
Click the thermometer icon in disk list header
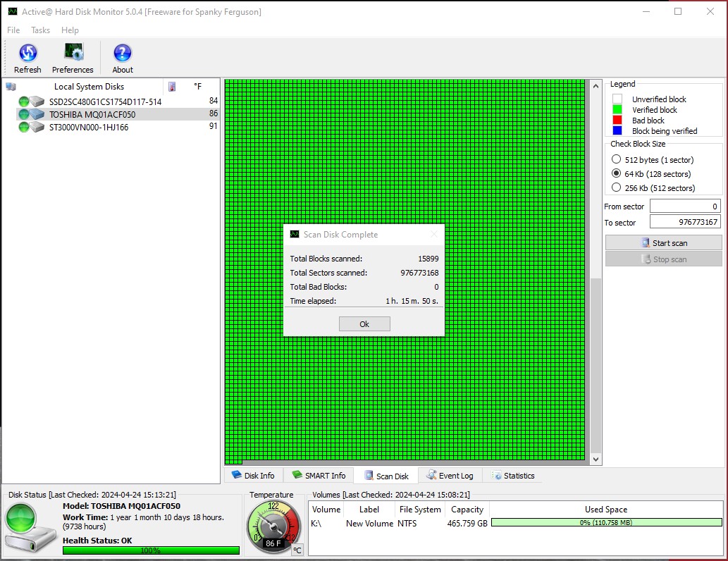point(171,87)
